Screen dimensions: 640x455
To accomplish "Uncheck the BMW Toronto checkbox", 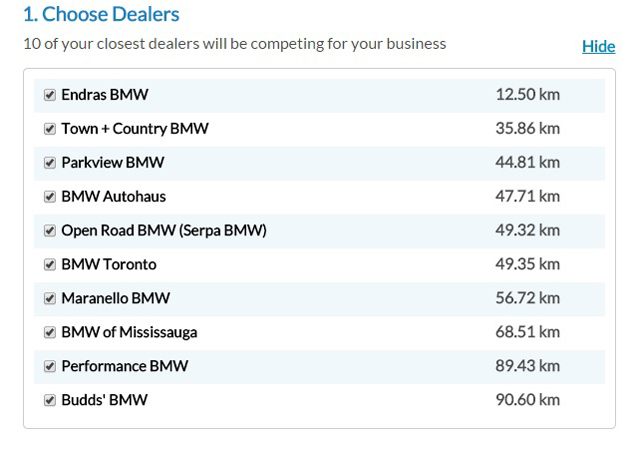I will [x=50, y=264].
